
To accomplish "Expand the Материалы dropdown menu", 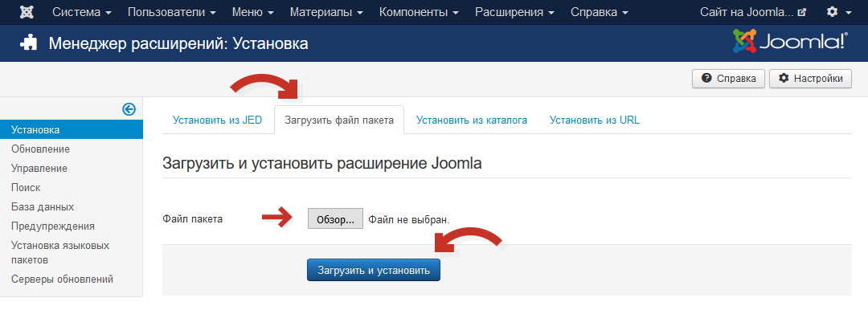I will (326, 11).
